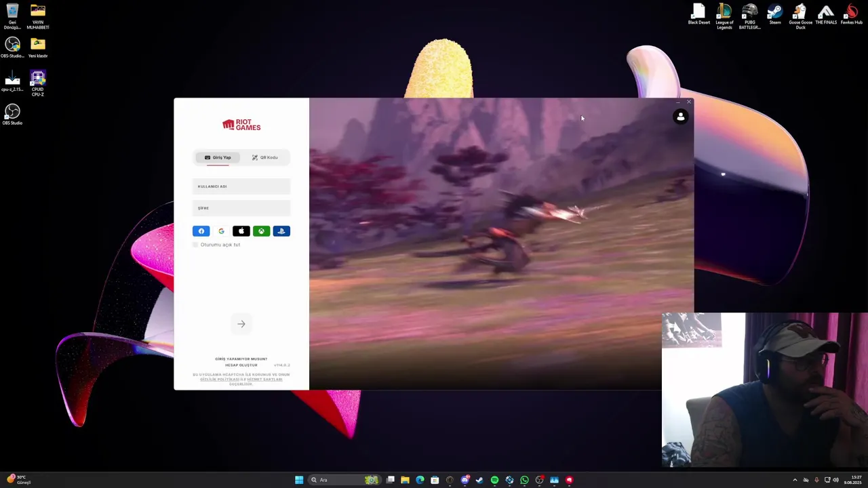Open Hizmet Şartları link
Viewport: 868px width, 488px height.
tap(264, 380)
